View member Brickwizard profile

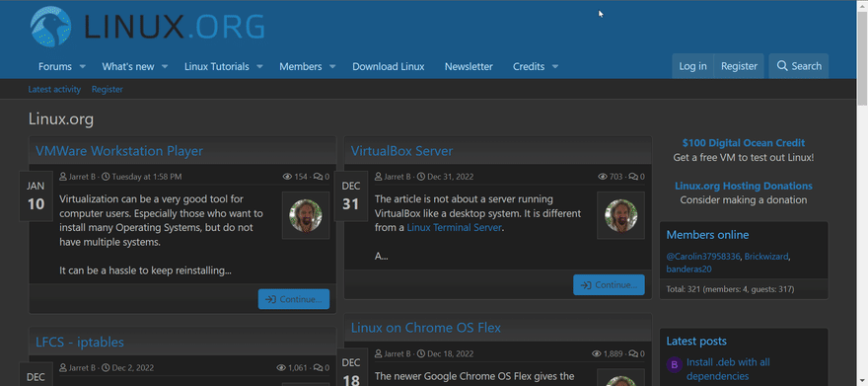pos(766,257)
